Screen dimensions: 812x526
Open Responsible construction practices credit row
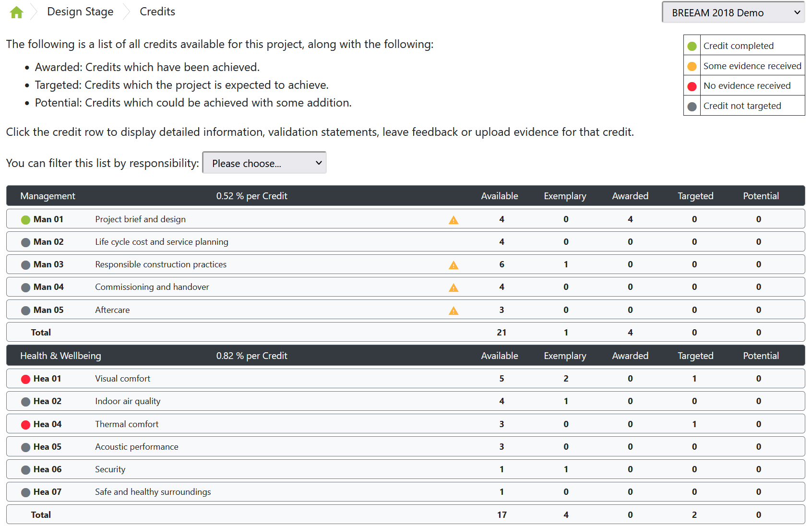406,264
